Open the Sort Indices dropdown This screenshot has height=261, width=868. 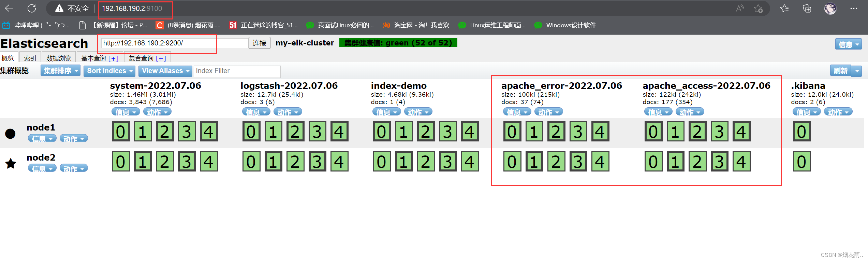coord(109,71)
